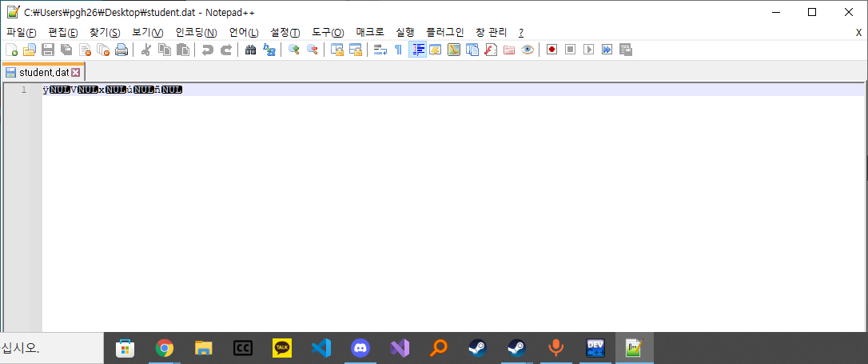Open Google Chrome from the taskbar
This screenshot has height=364, width=868.
[163, 348]
